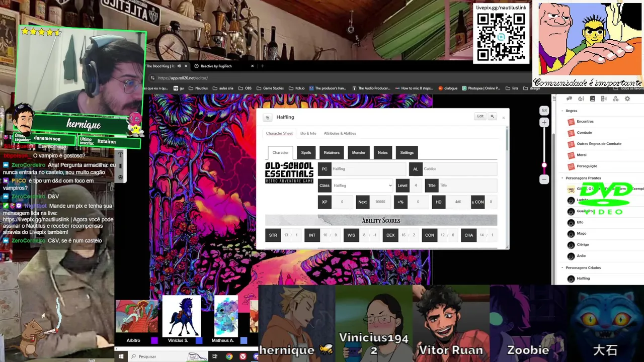This screenshot has width=644, height=362.
Task: Select the Character sheet sub-tab
Action: pos(281,152)
